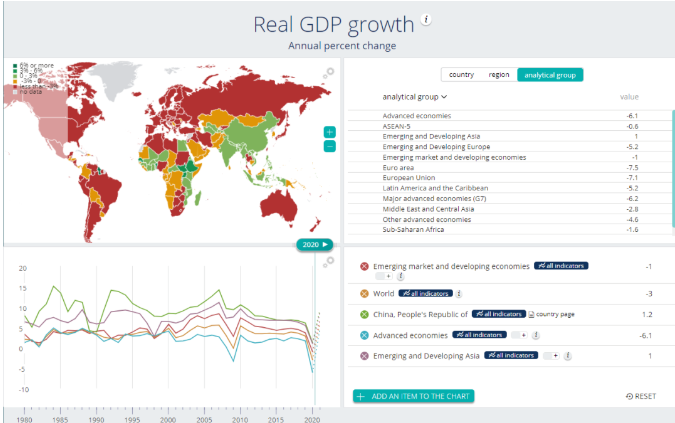Remove Advanced economies from the chart

click(x=364, y=335)
